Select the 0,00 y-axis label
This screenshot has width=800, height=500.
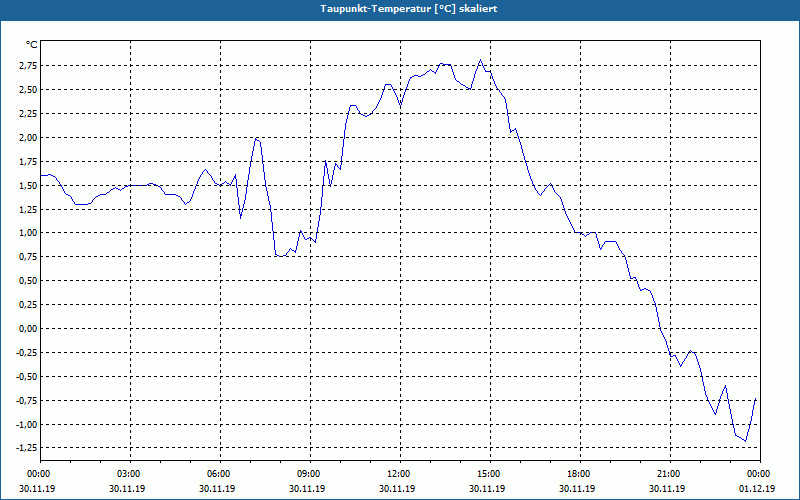(x=28, y=329)
